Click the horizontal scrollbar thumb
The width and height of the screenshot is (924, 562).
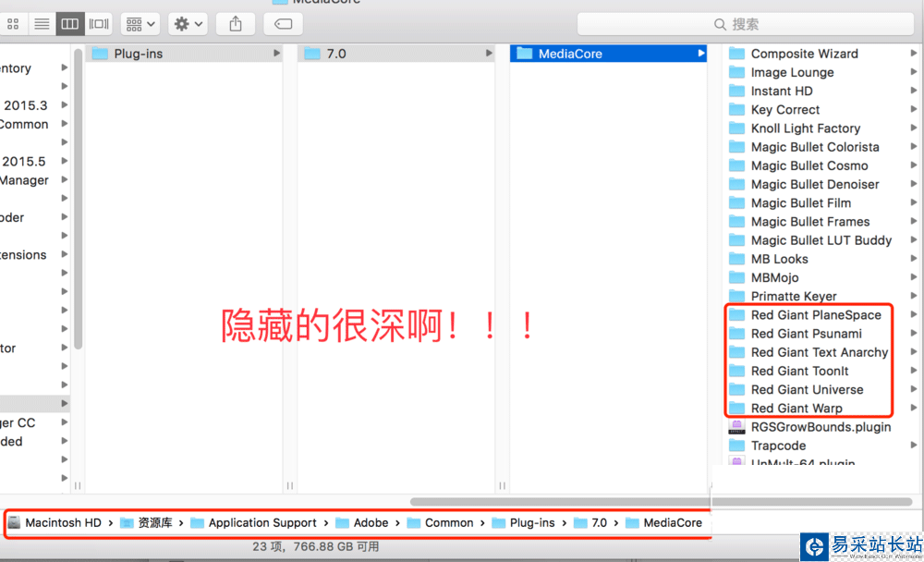[x=662, y=502]
